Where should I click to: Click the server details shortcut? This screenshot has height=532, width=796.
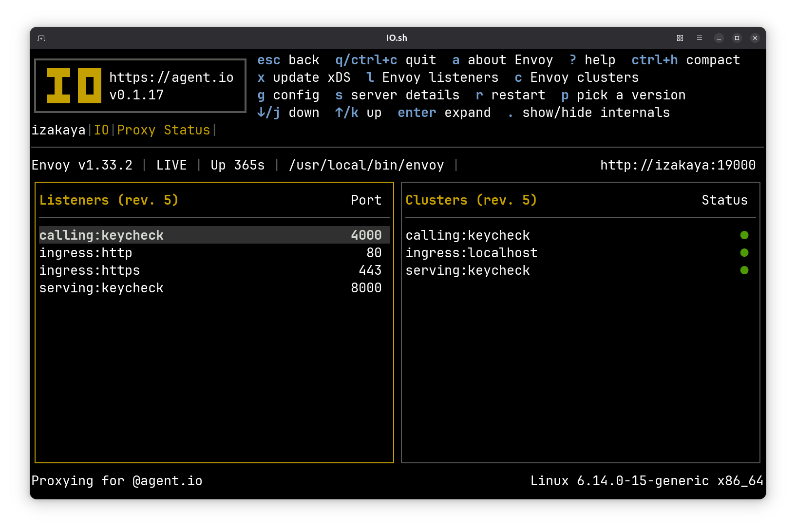[x=398, y=95]
